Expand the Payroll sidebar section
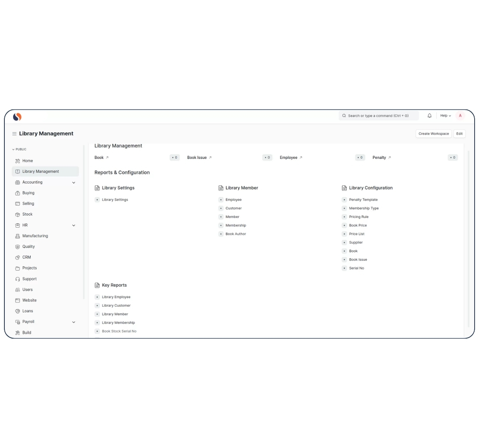The width and height of the screenshot is (479, 448). click(74, 322)
